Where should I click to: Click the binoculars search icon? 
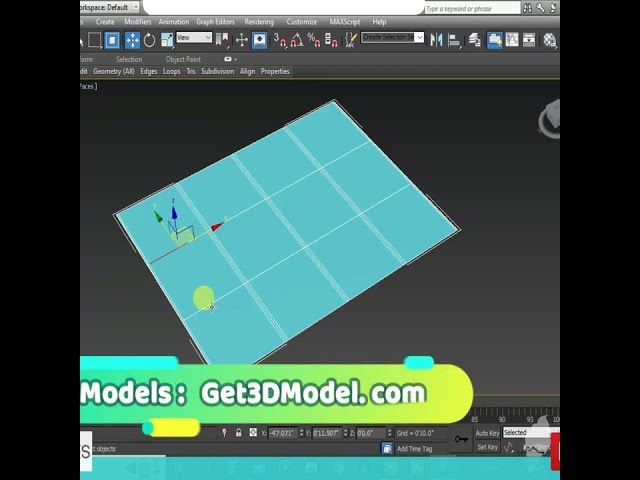527,8
